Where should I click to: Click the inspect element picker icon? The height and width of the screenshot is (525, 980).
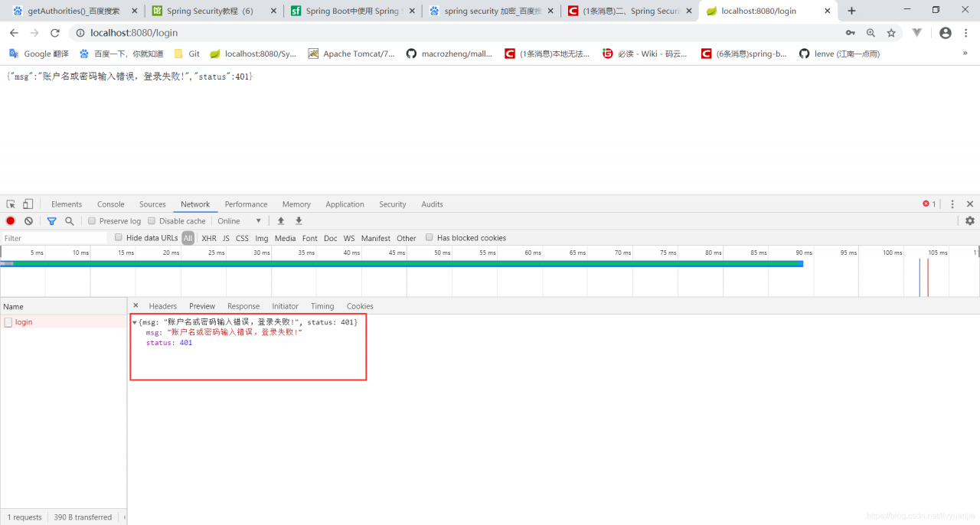[11, 204]
